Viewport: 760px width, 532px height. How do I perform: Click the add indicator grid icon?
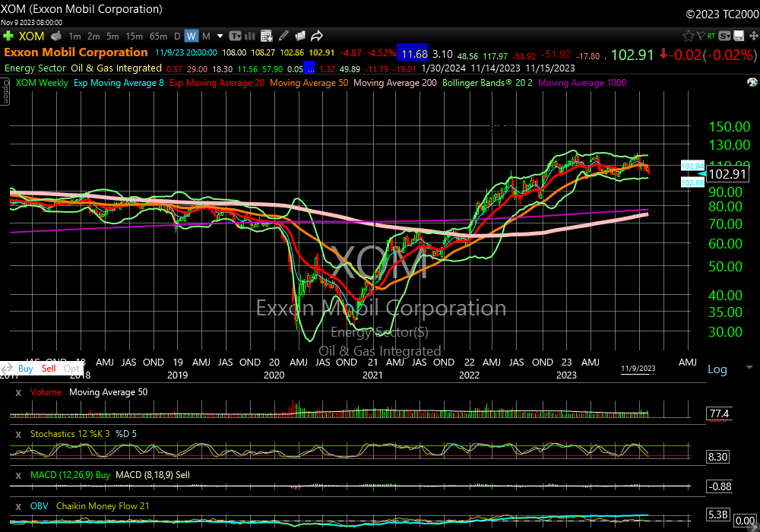click(x=266, y=36)
